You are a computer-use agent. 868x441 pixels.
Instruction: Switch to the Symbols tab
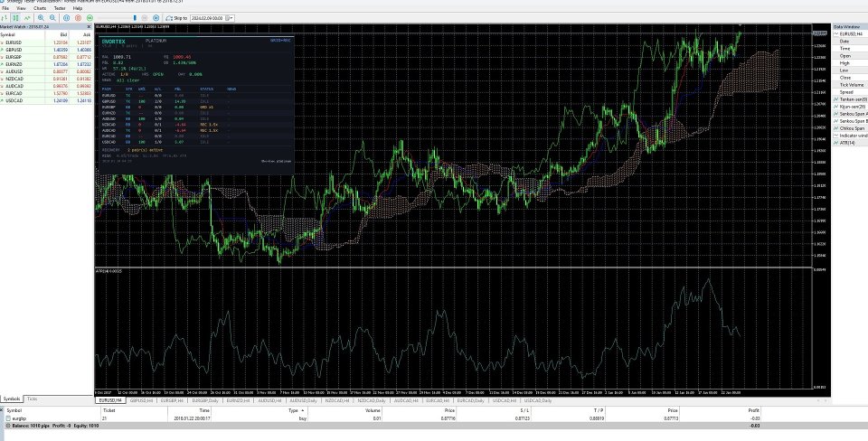(12, 399)
